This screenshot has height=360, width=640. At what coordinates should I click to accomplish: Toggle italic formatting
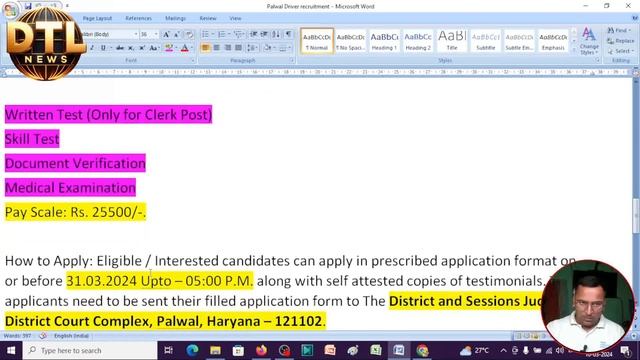tap(92, 48)
